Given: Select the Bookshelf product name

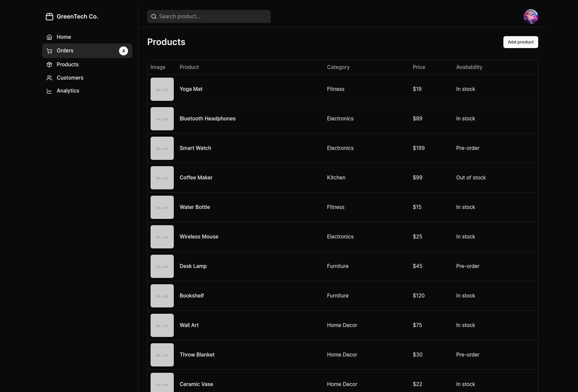Looking at the screenshot, I should click(192, 296).
